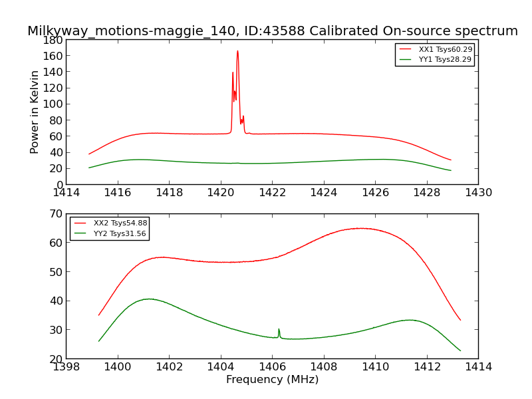The width and height of the screenshot is (532, 399).
Task: Click the red XX2 legend line sample
Action: 80,223
